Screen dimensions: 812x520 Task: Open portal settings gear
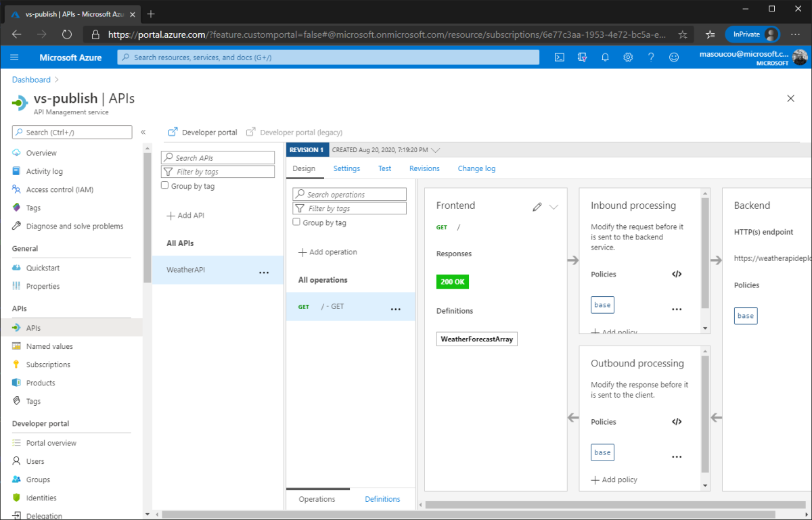click(628, 57)
